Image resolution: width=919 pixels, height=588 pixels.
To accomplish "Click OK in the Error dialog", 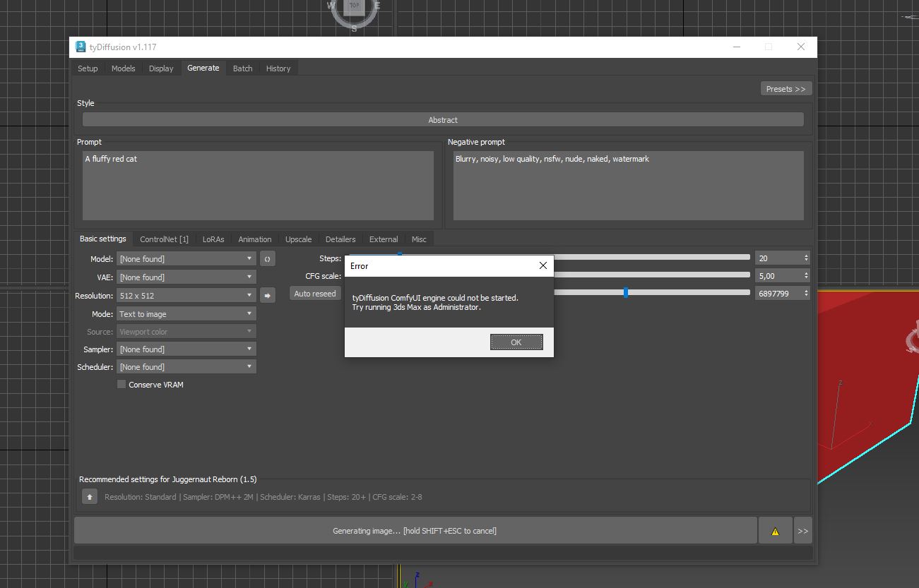I will click(516, 342).
